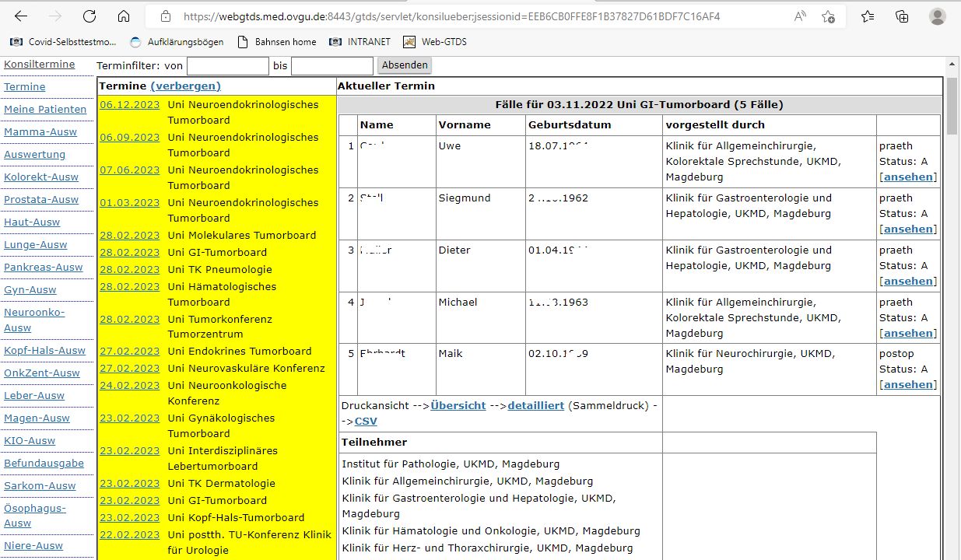Viewport: 961px width, 560px height.
Task: Open Befundausgabe in the side menu
Action: pyautogui.click(x=44, y=464)
